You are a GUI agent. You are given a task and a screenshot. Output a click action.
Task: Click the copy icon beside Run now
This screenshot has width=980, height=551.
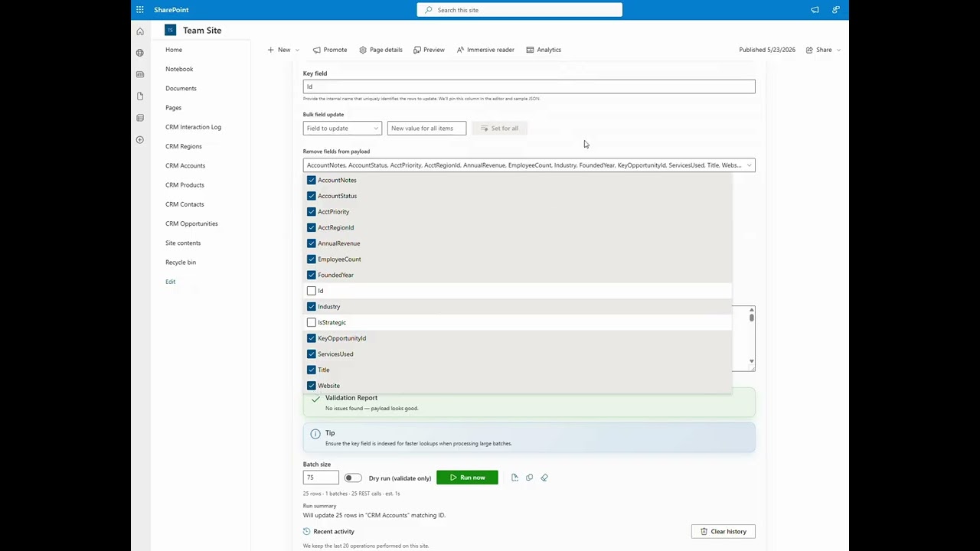pyautogui.click(x=529, y=478)
